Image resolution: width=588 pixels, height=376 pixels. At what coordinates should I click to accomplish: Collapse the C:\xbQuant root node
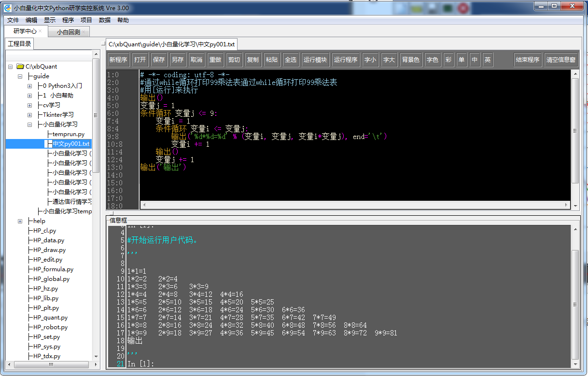click(x=11, y=67)
